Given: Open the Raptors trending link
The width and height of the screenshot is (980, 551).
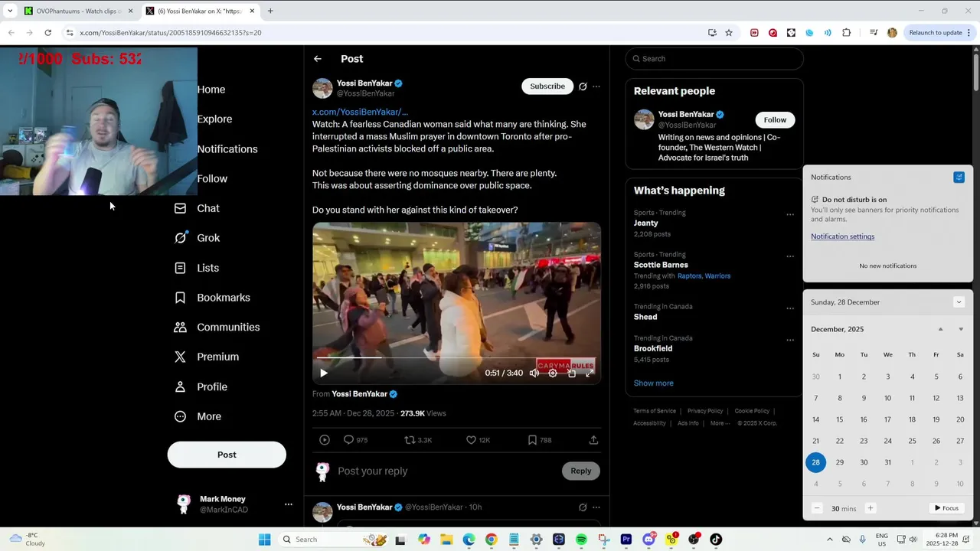Looking at the screenshot, I should pyautogui.click(x=689, y=276).
